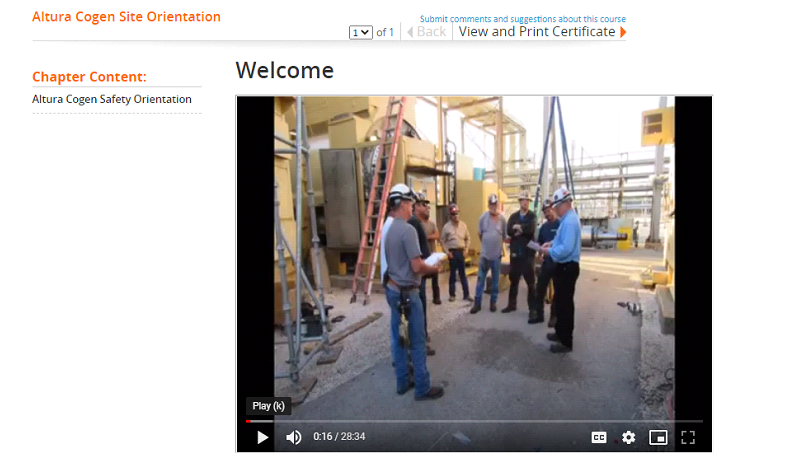
Task: Select View and Print Certificate
Action: (x=537, y=32)
